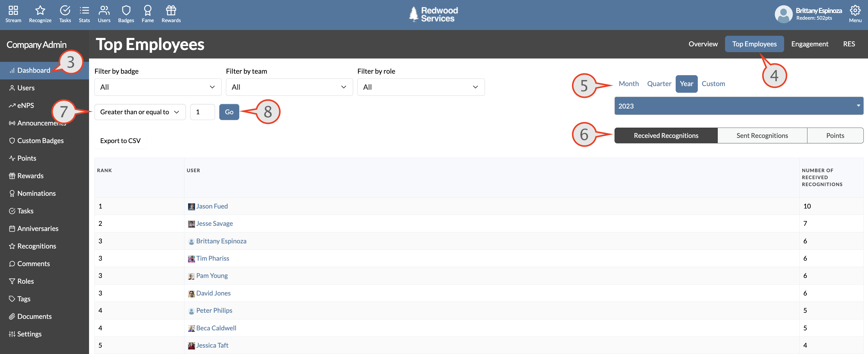The height and width of the screenshot is (354, 868).
Task: Open the Filter by badge dropdown
Action: [x=158, y=87]
